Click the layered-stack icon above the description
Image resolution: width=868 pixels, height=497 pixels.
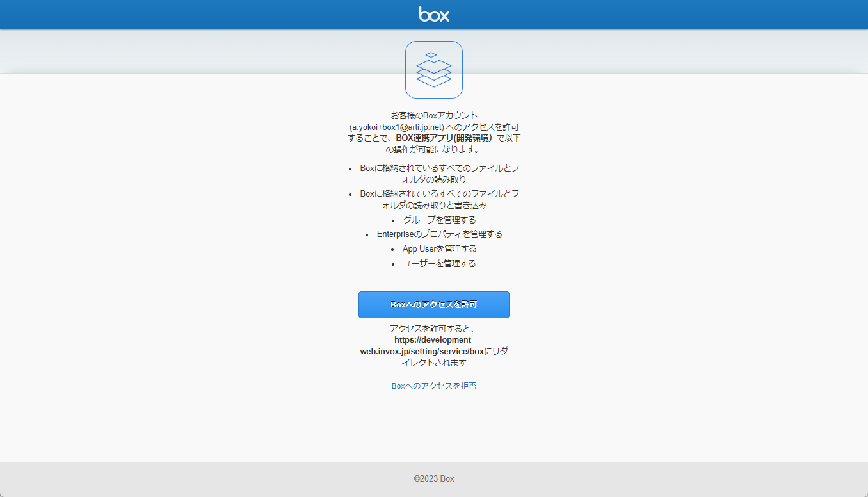[x=434, y=70]
